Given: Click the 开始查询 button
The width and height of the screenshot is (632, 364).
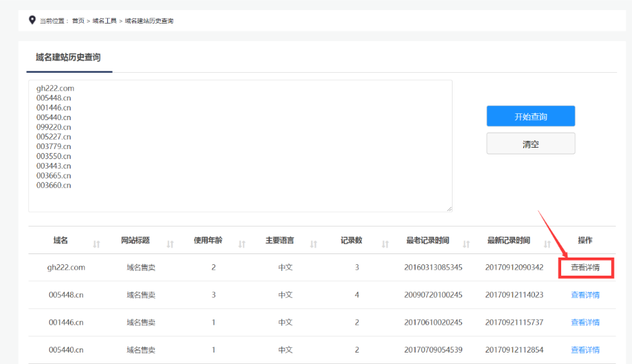Looking at the screenshot, I should point(531,117).
